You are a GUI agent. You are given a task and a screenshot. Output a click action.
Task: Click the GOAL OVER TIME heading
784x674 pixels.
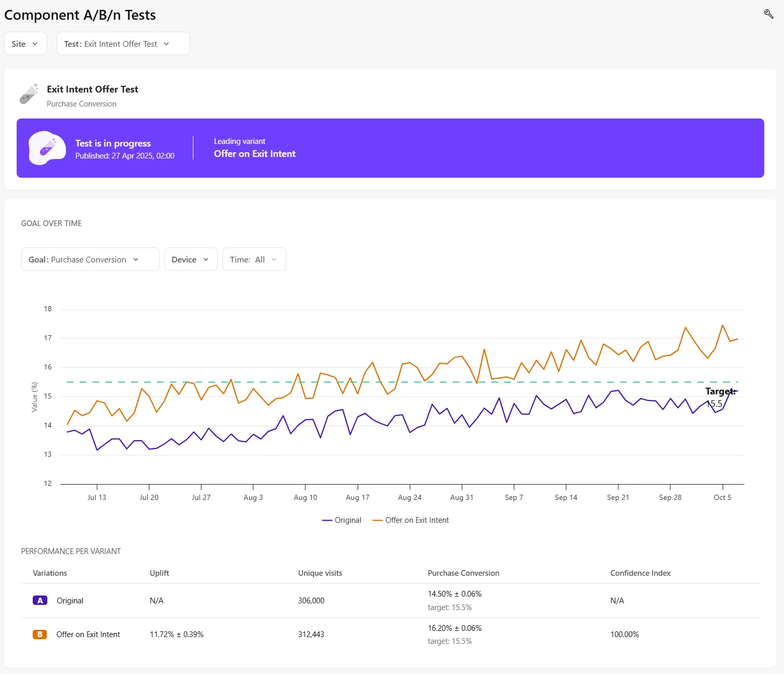click(51, 223)
